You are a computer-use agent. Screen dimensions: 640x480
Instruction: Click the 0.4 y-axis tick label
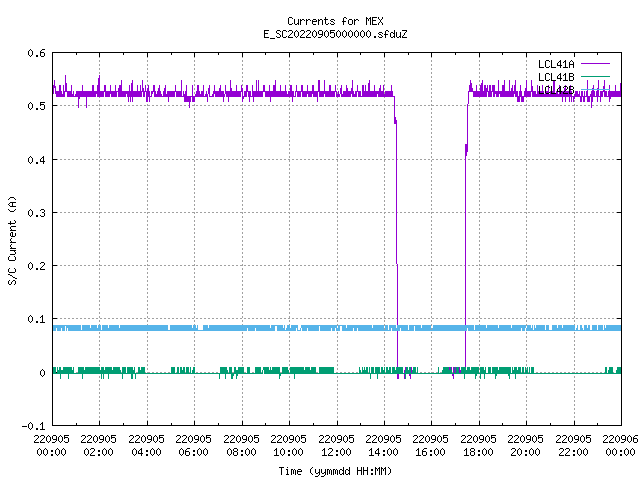coord(36,160)
